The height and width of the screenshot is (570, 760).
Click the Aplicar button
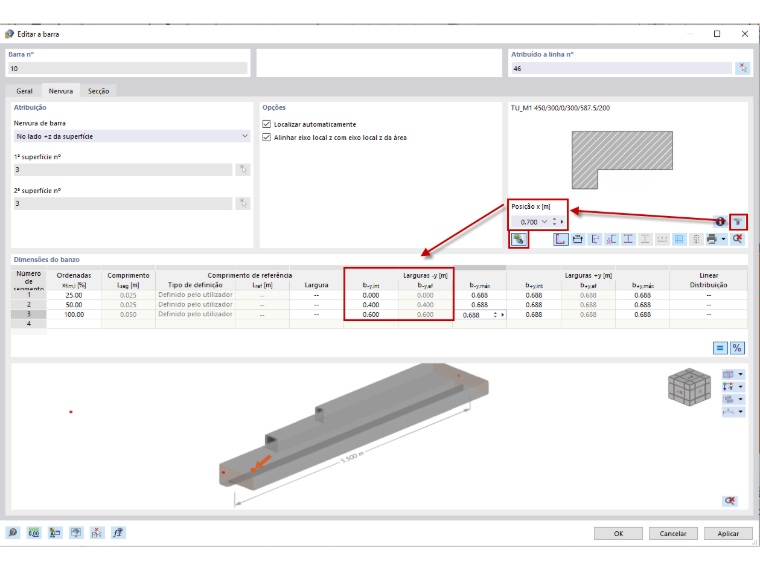pos(728,533)
